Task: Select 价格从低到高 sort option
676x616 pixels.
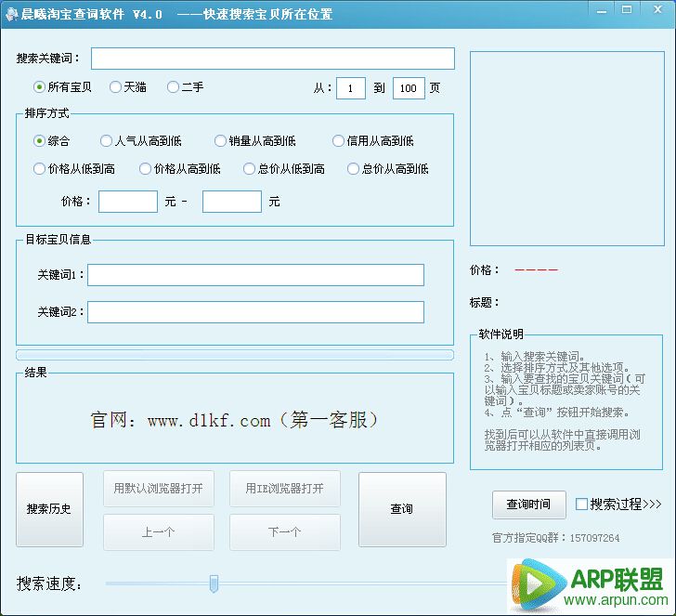Action: coord(40,169)
